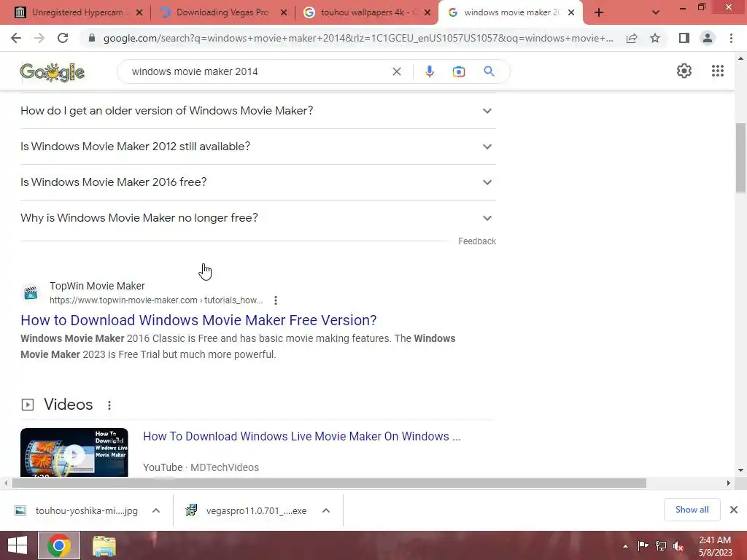Switch to Downloading Vegas Pro tab
The image size is (747, 560).
[222, 12]
